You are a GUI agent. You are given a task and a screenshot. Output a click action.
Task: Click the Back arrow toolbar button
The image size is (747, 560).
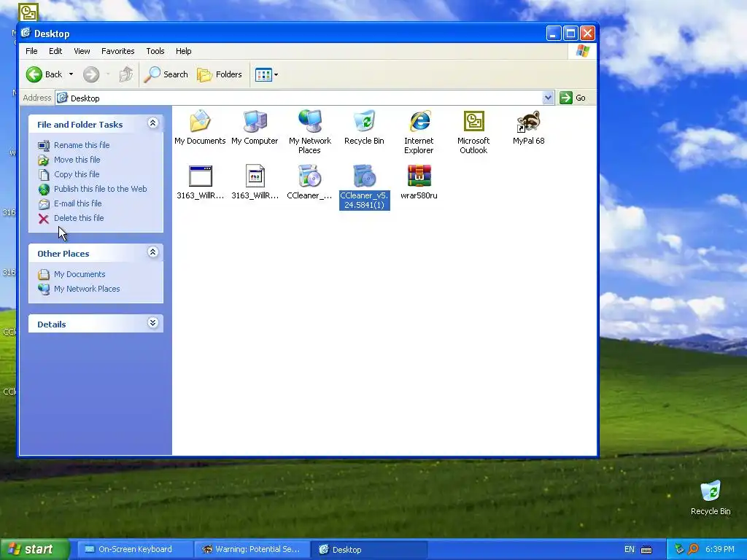coord(44,74)
